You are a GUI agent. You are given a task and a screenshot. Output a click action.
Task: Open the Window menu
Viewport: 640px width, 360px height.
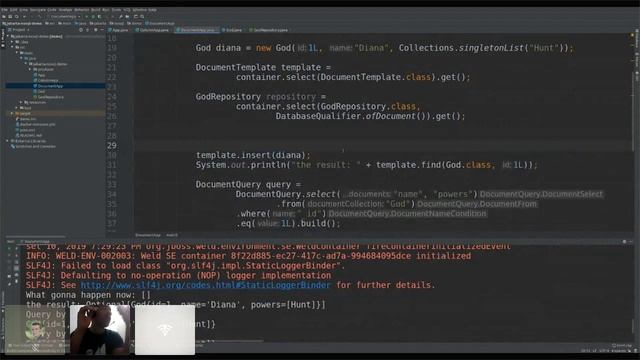point(140,10)
